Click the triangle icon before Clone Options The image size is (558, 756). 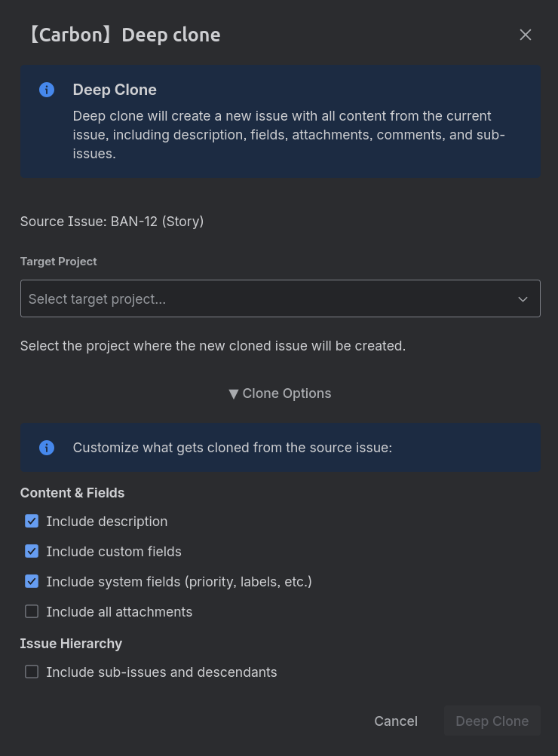(234, 393)
